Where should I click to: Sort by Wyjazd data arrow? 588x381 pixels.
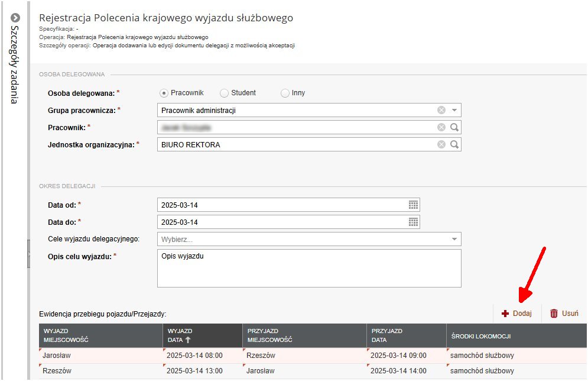188,340
